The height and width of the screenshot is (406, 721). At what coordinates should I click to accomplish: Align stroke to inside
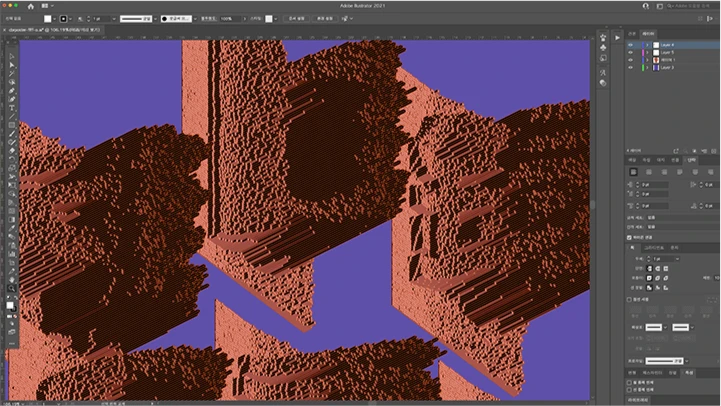coord(658,288)
